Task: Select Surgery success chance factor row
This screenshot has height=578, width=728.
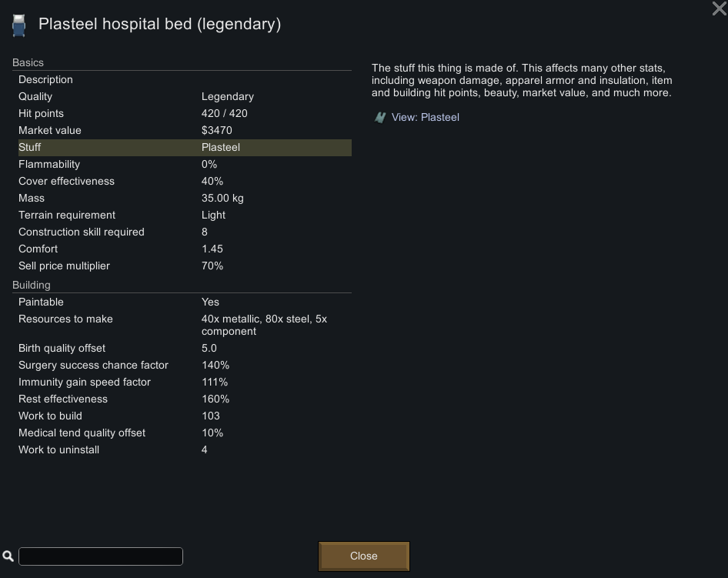Action: tap(183, 366)
